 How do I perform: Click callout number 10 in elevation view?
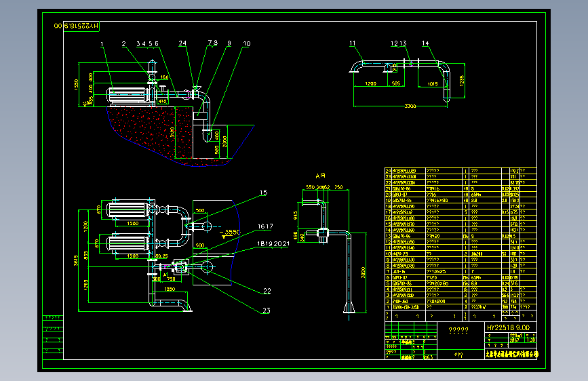tap(246, 44)
